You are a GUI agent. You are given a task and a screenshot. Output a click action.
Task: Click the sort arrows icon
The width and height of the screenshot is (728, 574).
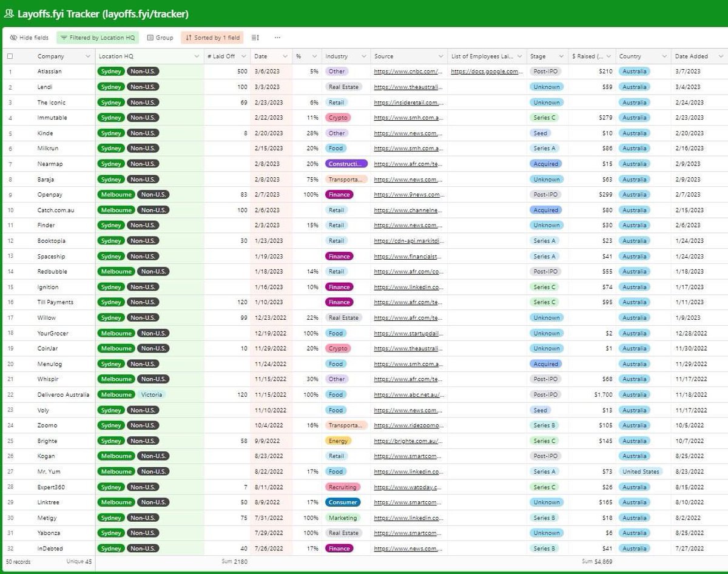(189, 38)
